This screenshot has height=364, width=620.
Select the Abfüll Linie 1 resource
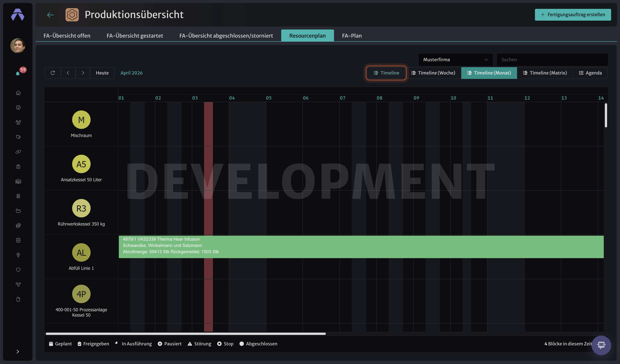(x=81, y=257)
